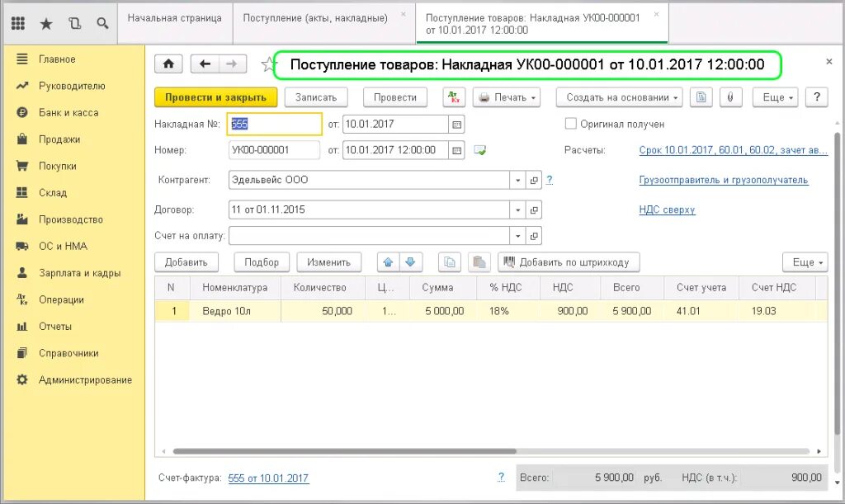Click Провести и закрыть button
The image size is (845, 504).
(215, 97)
